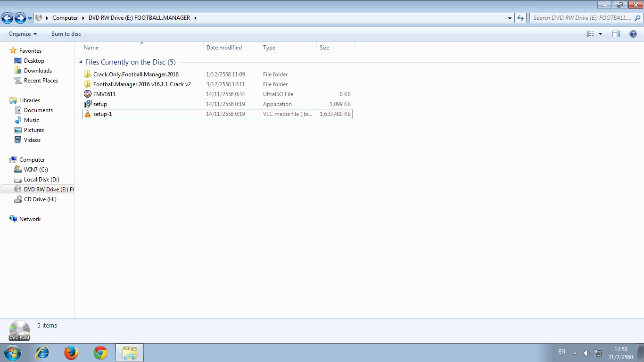This screenshot has height=362, width=644.
Task: Select Libraries in the navigation pane
Action: pos(29,100)
